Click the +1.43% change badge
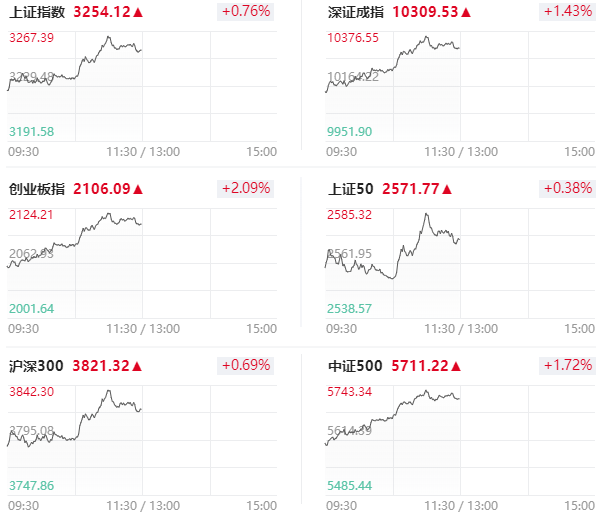 click(567, 12)
